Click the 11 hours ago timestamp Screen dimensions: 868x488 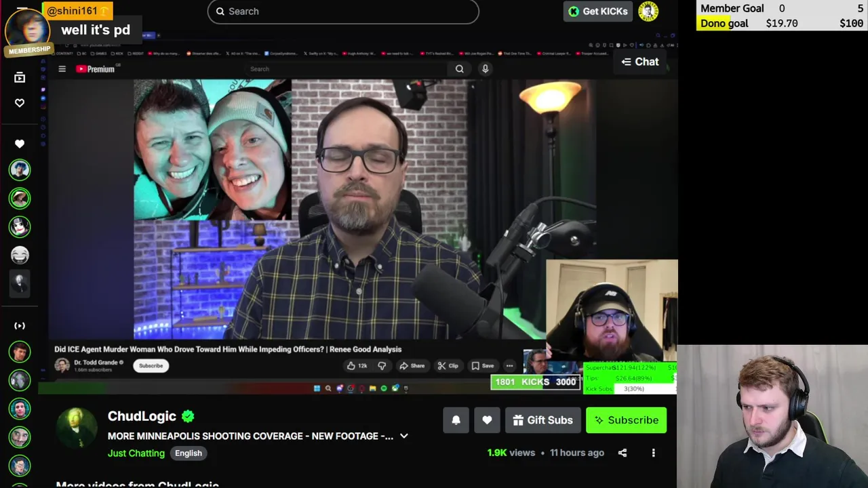[x=576, y=453]
